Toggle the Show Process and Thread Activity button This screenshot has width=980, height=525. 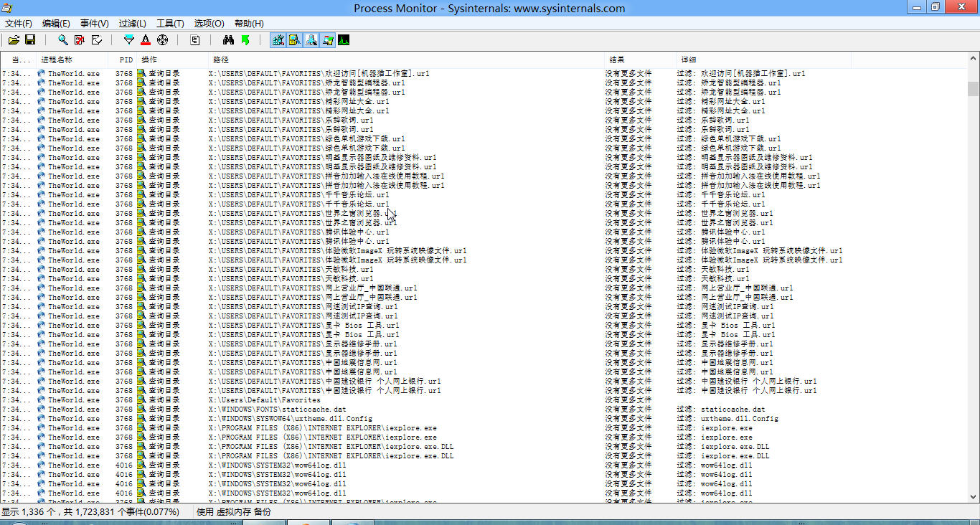pyautogui.click(x=328, y=40)
